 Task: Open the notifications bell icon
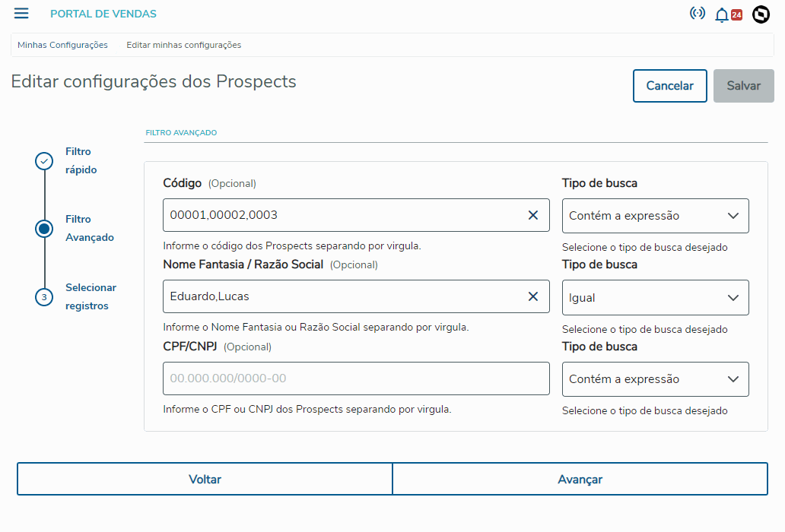pos(721,14)
